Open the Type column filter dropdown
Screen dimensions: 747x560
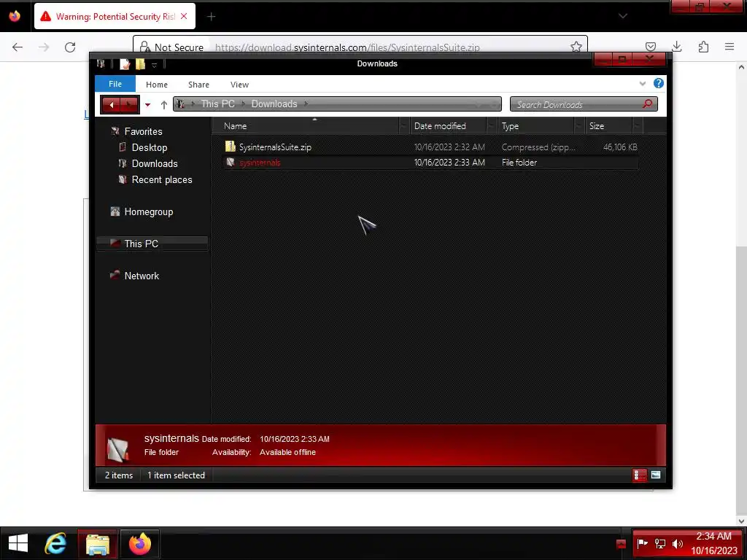(x=580, y=126)
